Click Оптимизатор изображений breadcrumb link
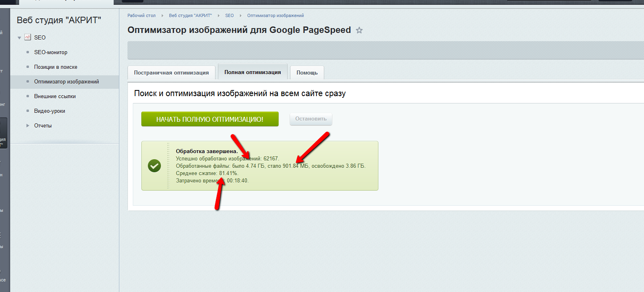 [x=275, y=15]
